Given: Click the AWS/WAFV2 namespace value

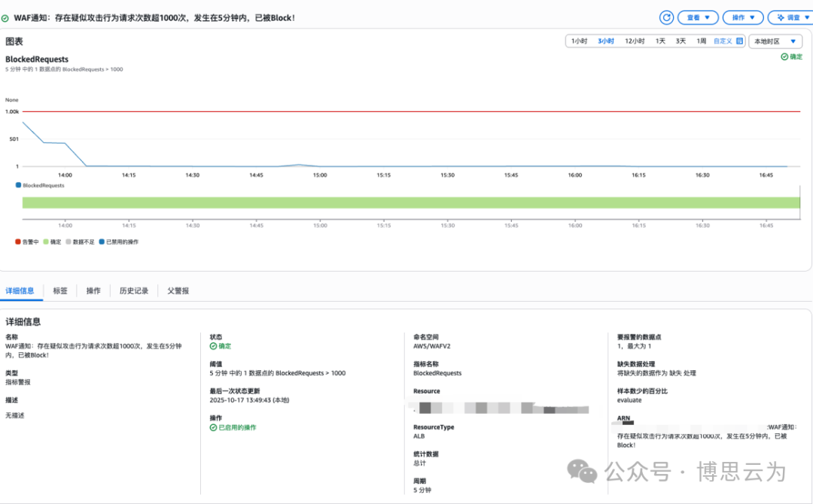Looking at the screenshot, I should (432, 346).
